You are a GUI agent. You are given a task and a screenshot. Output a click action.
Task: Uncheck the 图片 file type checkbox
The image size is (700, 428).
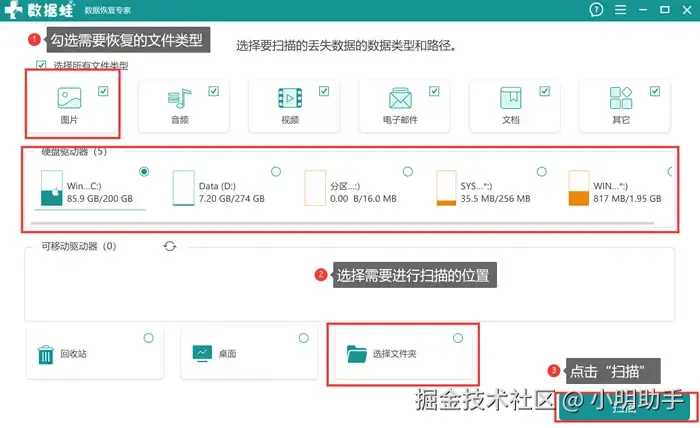tap(103, 91)
